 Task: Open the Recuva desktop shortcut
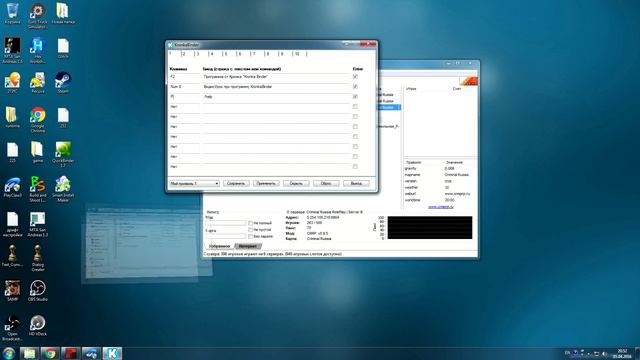click(x=38, y=83)
